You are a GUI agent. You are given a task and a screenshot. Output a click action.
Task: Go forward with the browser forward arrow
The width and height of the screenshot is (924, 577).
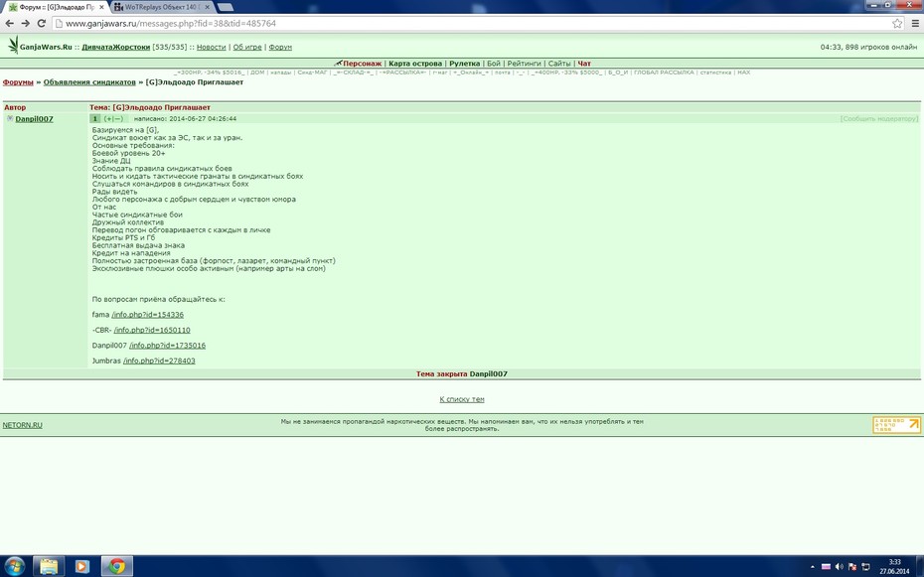pos(26,24)
